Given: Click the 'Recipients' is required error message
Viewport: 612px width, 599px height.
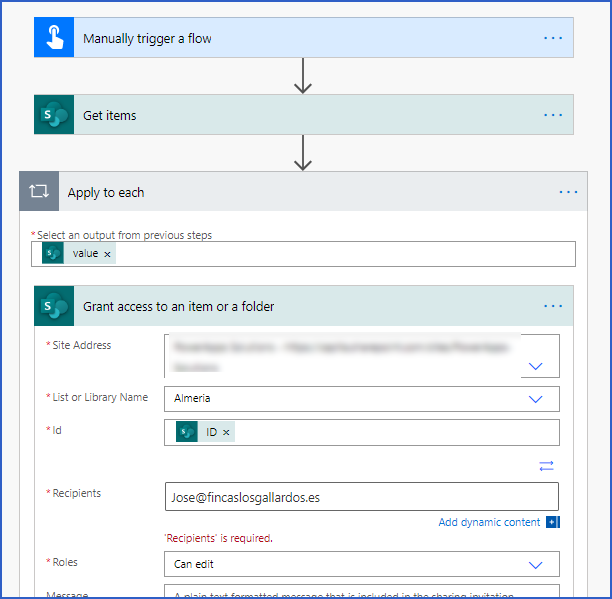Looking at the screenshot, I should point(219,538).
